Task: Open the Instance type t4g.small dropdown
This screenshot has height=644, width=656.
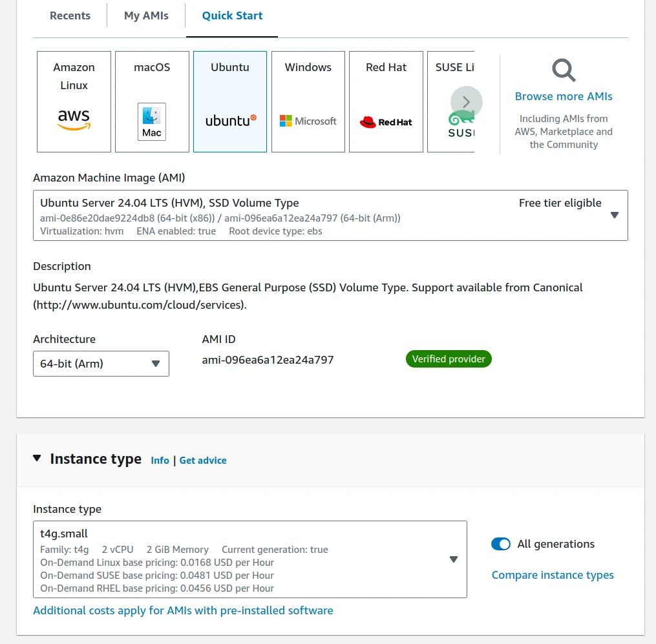Action: (250, 559)
